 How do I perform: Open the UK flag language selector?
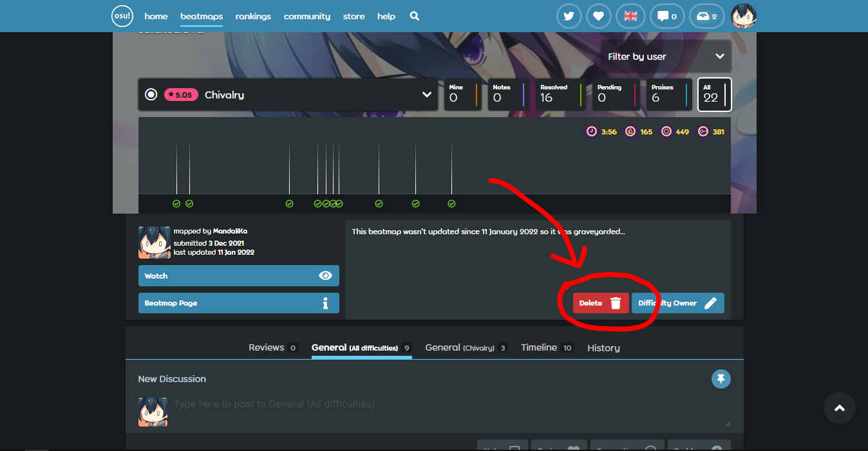(x=631, y=16)
